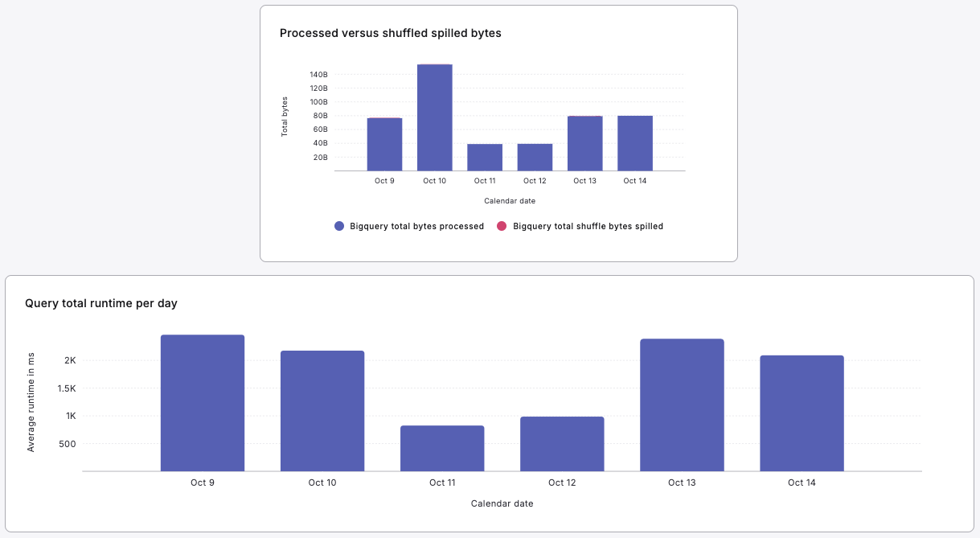Click the blue Bigquery total bytes processed legend dot
The width and height of the screenshot is (980, 538).
click(x=339, y=227)
